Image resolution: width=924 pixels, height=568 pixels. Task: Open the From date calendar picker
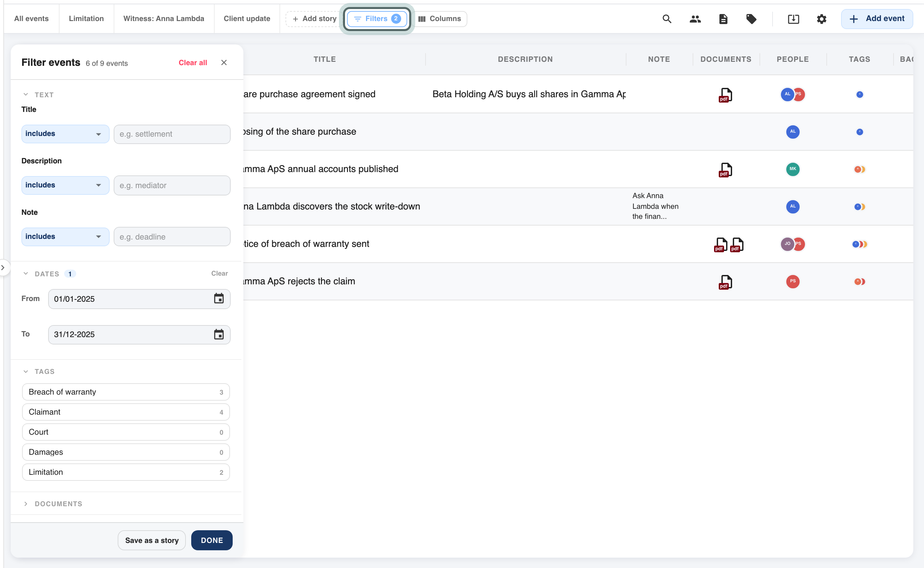219,299
